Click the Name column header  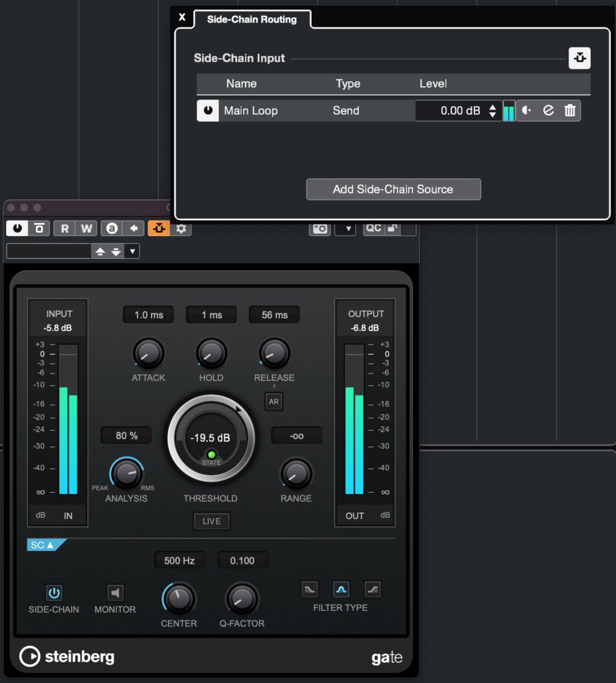coord(241,83)
